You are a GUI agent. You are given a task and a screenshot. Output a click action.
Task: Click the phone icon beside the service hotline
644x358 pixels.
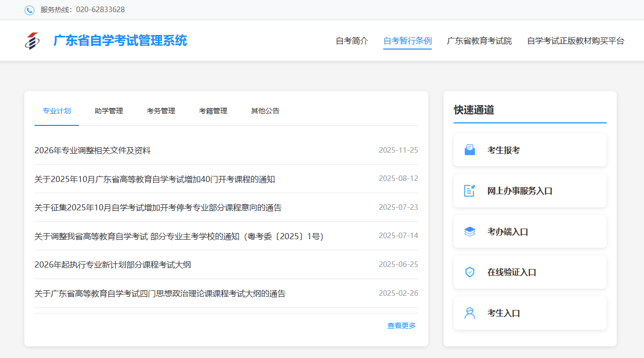(x=29, y=10)
